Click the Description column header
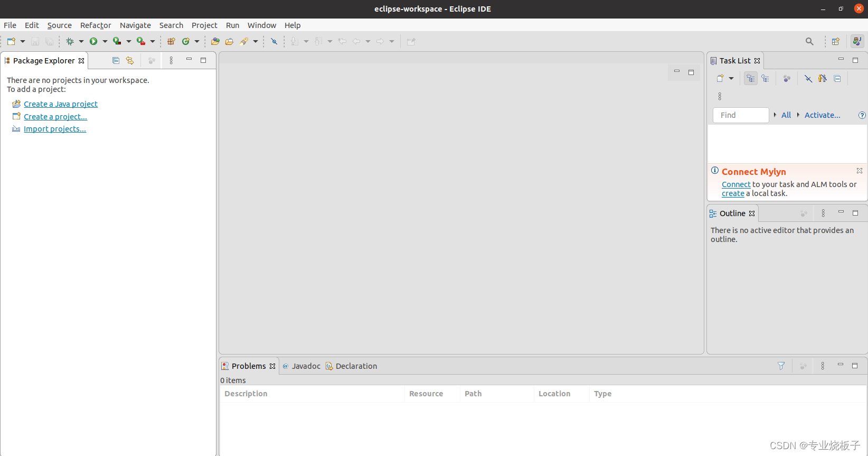The width and height of the screenshot is (868, 456). click(x=312, y=394)
